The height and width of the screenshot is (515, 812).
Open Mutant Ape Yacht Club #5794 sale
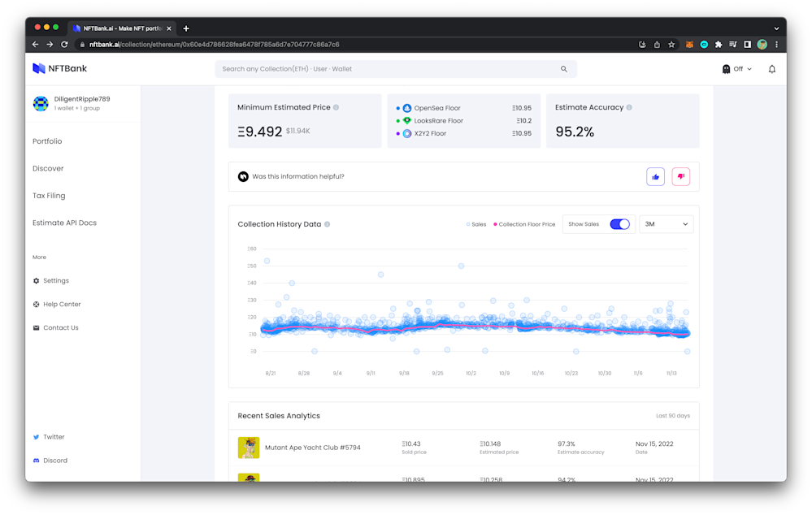(312, 448)
